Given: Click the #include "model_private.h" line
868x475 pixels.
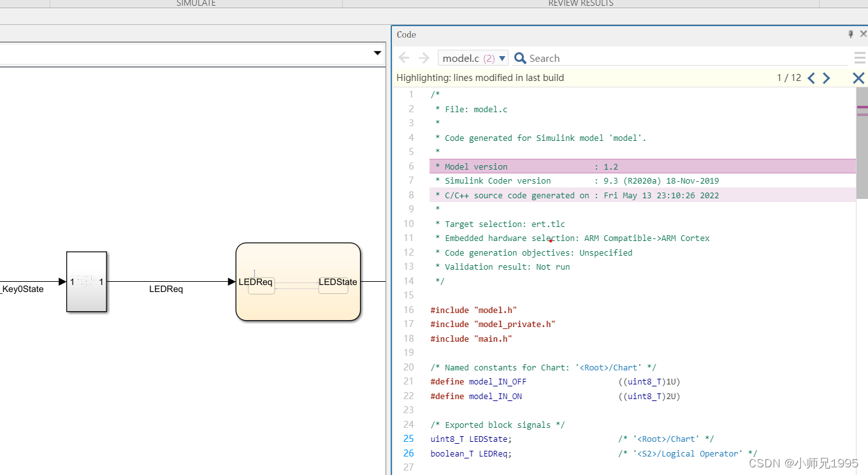Looking at the screenshot, I should coord(493,324).
